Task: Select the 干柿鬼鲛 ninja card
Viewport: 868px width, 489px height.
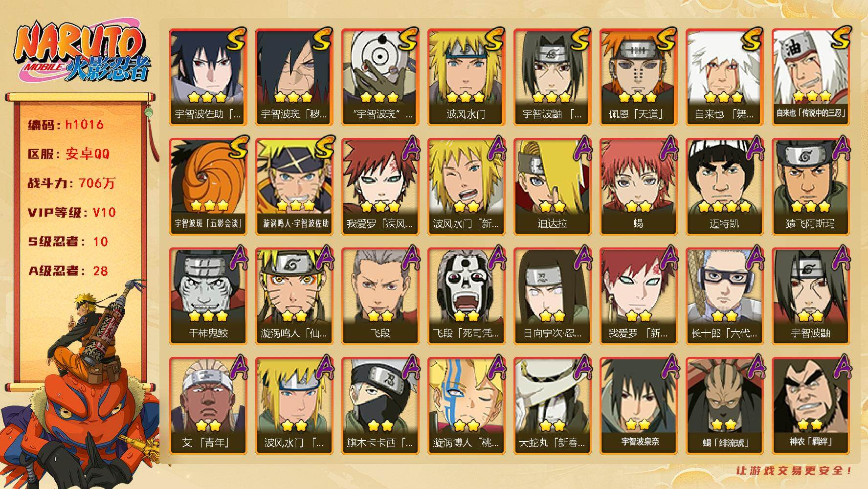Action: point(208,296)
